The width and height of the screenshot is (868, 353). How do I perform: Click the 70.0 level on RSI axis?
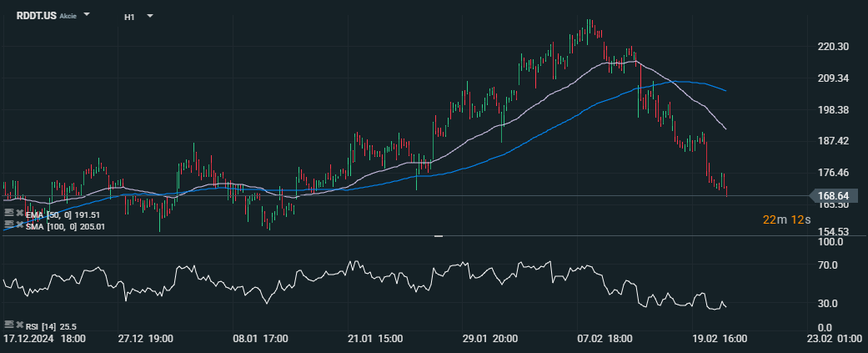click(828, 265)
